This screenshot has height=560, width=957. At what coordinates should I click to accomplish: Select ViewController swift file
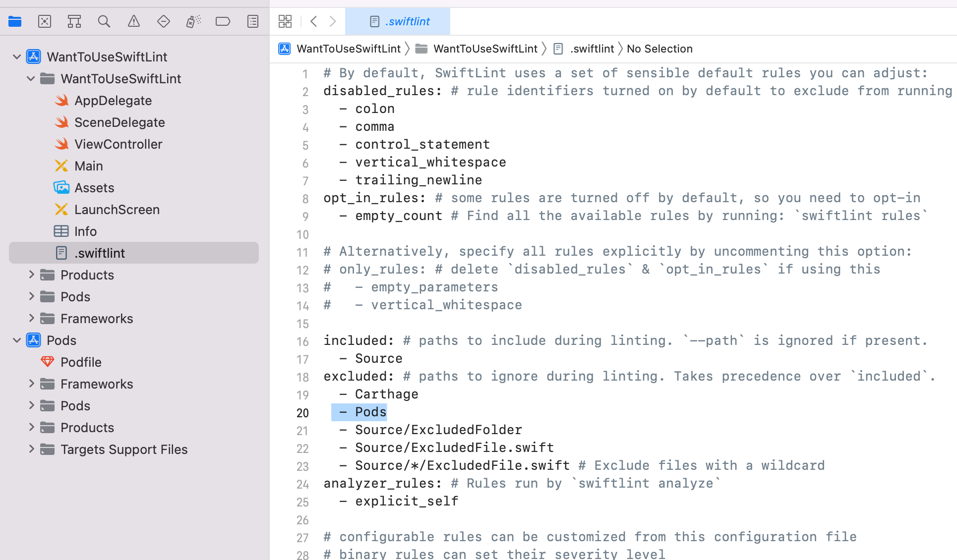[118, 144]
